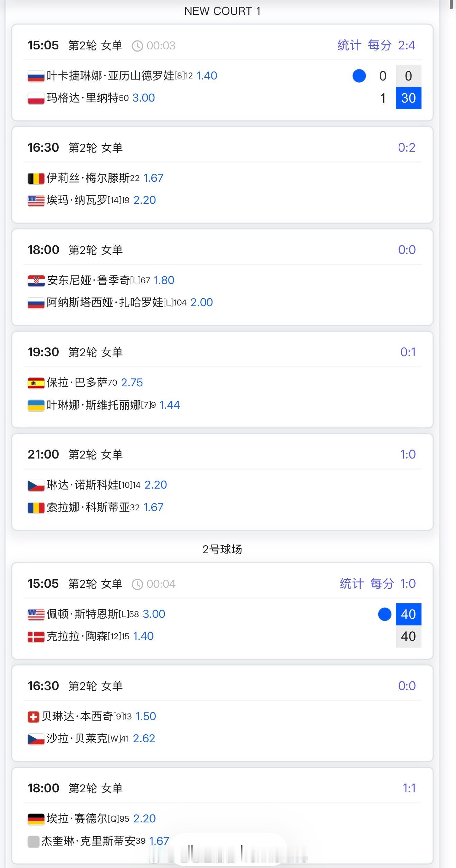This screenshot has width=456, height=868.
Task: Click the clock icon showing 00:04
Action: 137,584
